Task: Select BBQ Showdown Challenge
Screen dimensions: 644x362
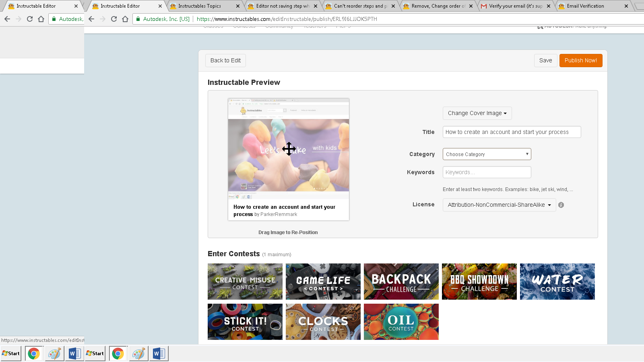Action: [x=479, y=282]
